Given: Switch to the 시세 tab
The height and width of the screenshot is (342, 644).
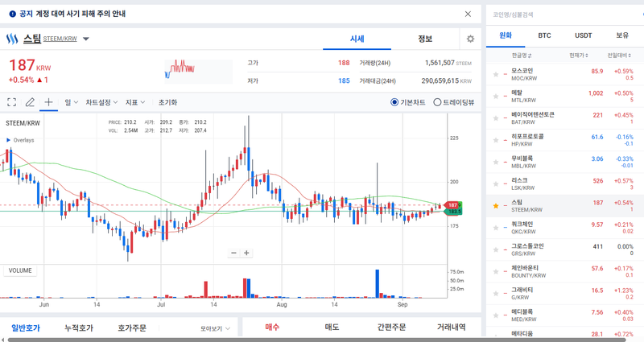Looking at the screenshot, I should pos(357,39).
